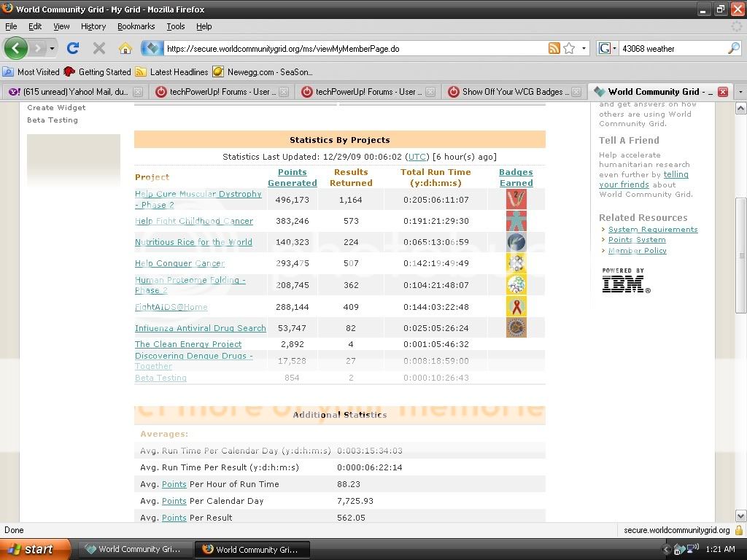Open the System Requirements link
The image size is (747, 560).
pos(653,230)
